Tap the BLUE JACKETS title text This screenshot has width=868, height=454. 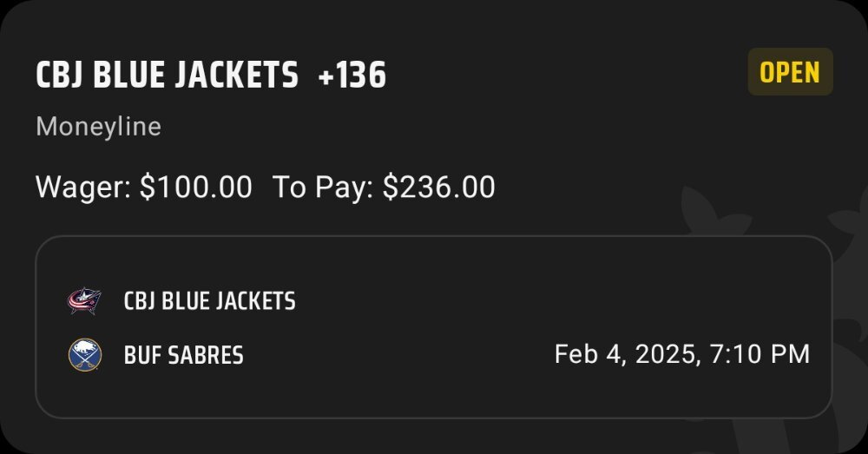coord(195,75)
